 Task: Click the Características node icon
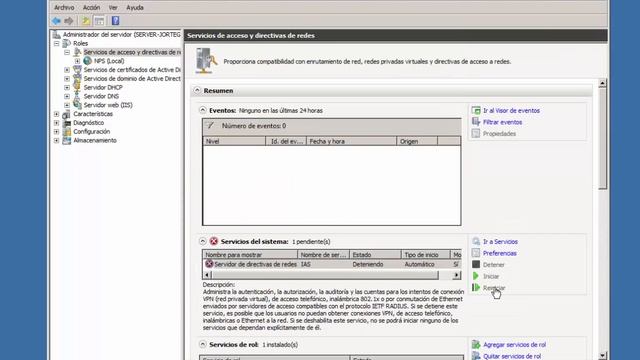(x=67, y=114)
